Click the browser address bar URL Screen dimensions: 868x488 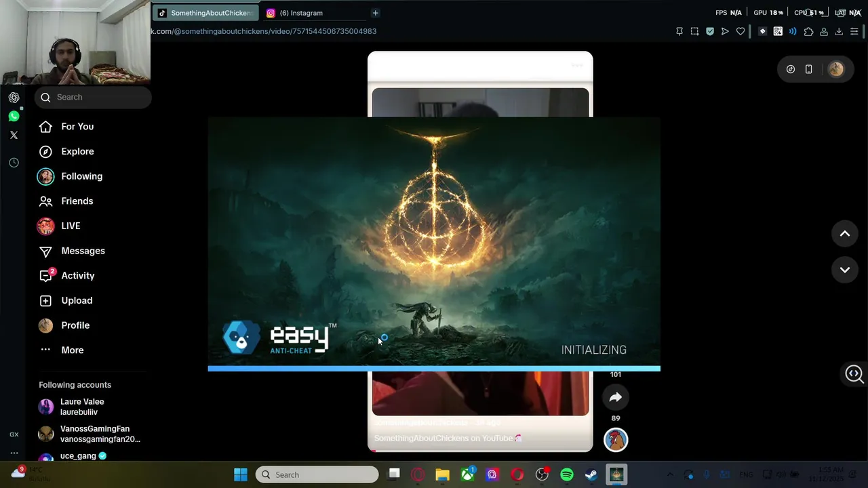click(x=264, y=31)
